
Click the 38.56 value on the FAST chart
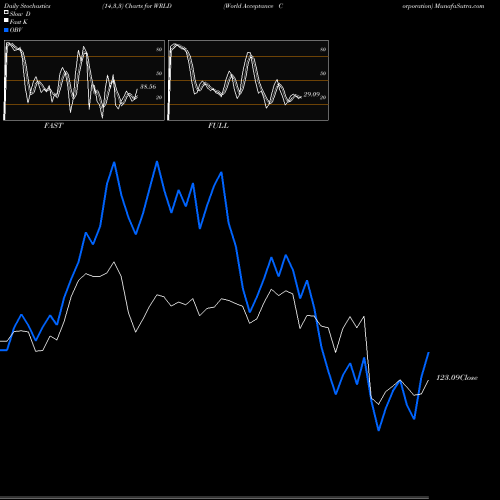tap(148, 87)
